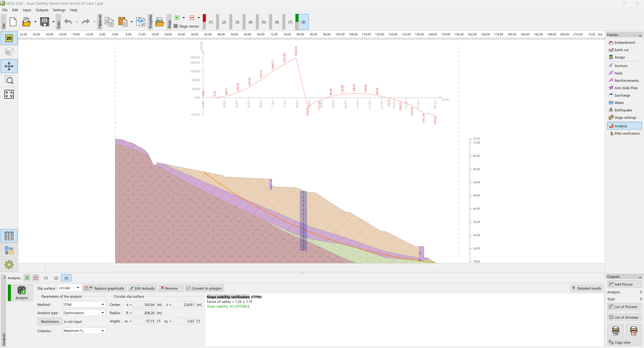Click the Add Picture button

click(624, 284)
